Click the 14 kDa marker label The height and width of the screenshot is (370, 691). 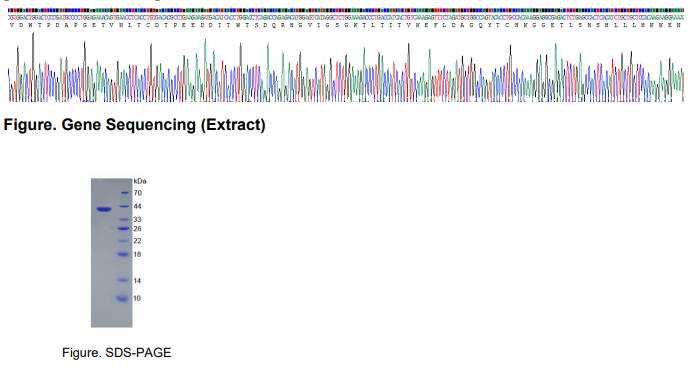pyautogui.click(x=137, y=281)
